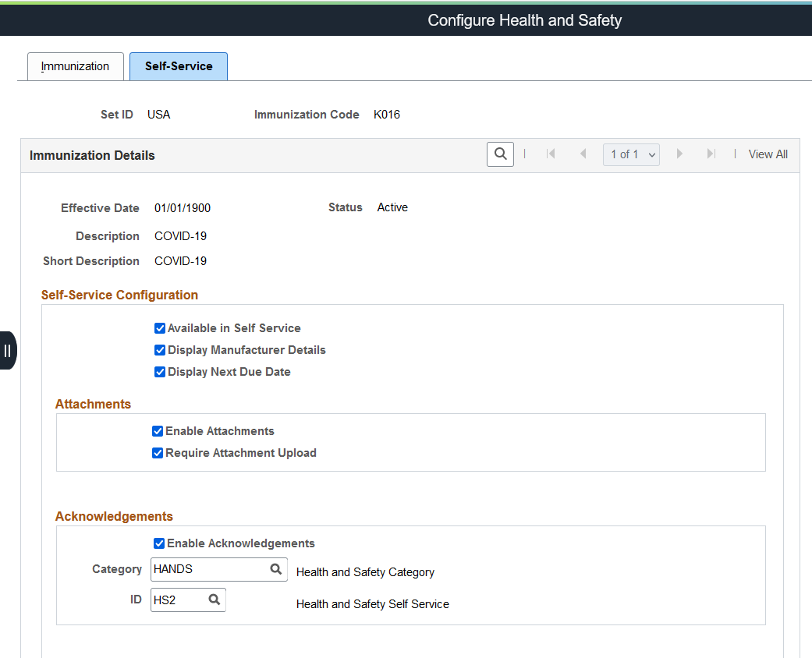This screenshot has width=812, height=658.
Task: Select the Self-Service tab
Action: [179, 66]
